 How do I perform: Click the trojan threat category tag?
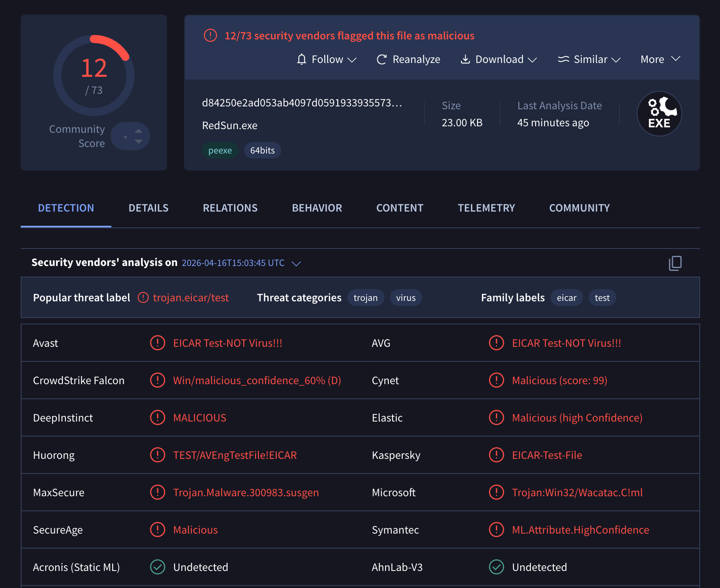(366, 298)
